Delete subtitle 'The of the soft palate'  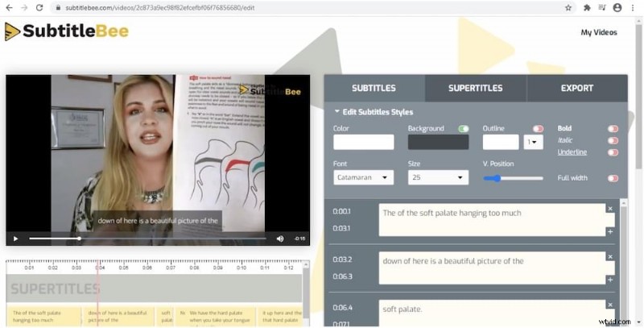[x=610, y=209]
